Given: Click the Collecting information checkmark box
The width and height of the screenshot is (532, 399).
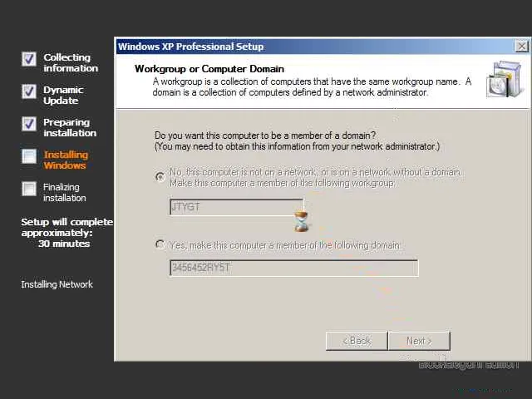Looking at the screenshot, I should point(29,59).
